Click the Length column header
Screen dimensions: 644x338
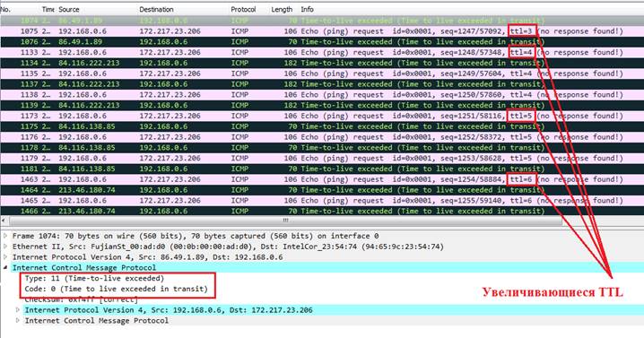click(282, 10)
